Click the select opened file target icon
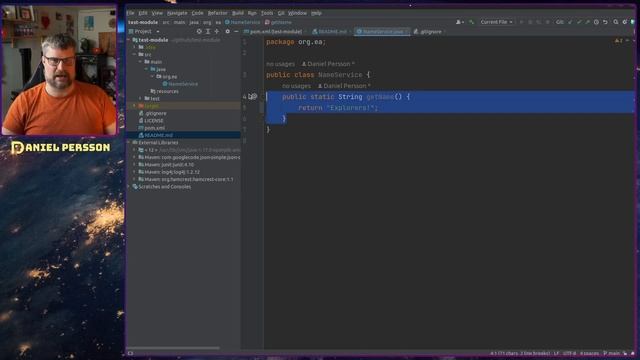The image size is (640, 360). (199, 31)
